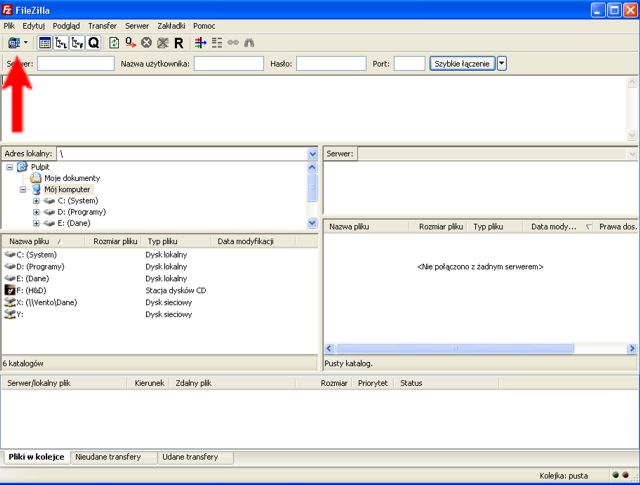Image resolution: width=640 pixels, height=485 pixels.
Task: Toggle the directory comparison icon
Action: [x=217, y=42]
